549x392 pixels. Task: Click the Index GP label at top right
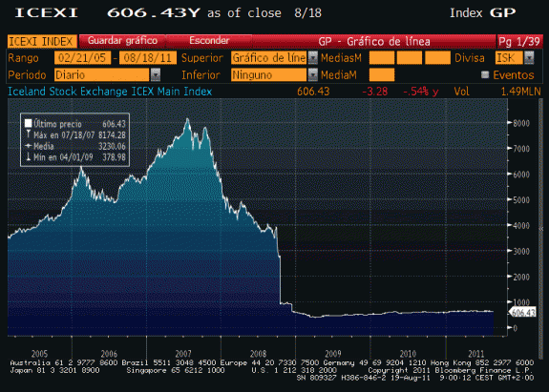(x=482, y=13)
